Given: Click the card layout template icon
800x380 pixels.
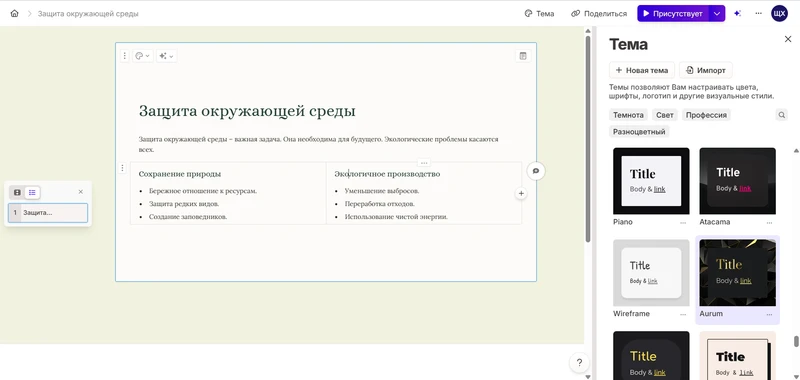Looking at the screenshot, I should pyautogui.click(x=523, y=56).
